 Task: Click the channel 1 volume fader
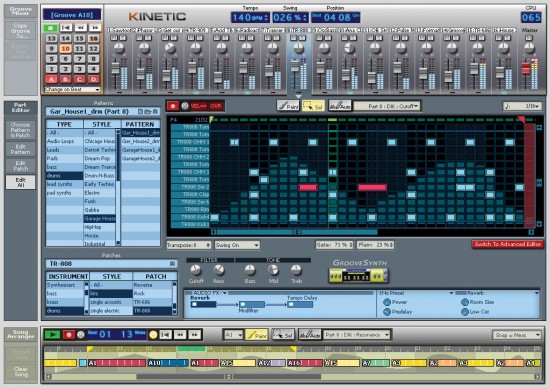coord(115,69)
